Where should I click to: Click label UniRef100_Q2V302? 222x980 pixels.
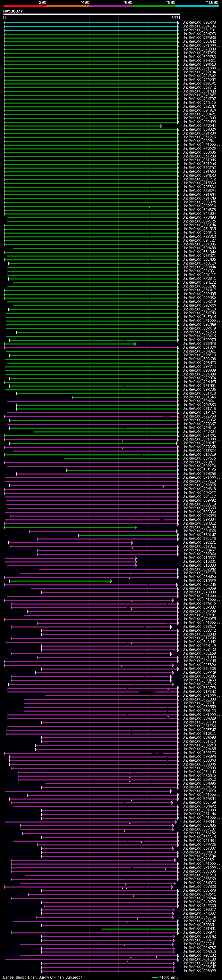click(199, 76)
